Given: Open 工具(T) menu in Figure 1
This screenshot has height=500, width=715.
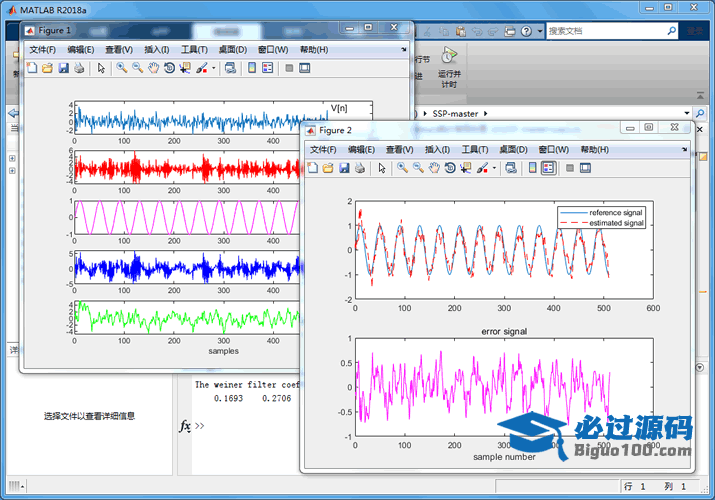Looking at the screenshot, I should [194, 50].
